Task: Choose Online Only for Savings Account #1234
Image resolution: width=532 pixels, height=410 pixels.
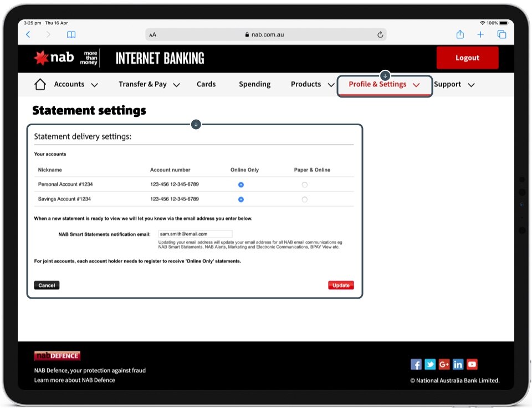Action: [241, 199]
